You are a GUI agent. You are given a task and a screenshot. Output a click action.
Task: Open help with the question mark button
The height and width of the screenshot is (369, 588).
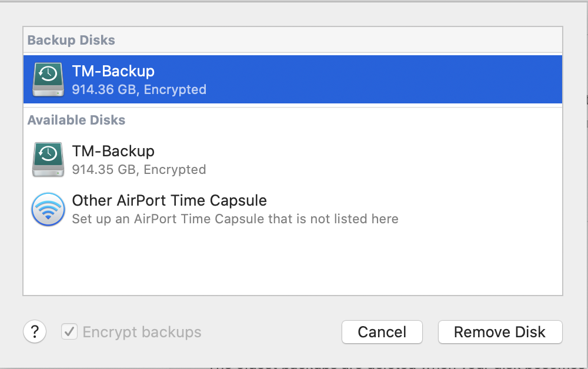click(x=35, y=332)
